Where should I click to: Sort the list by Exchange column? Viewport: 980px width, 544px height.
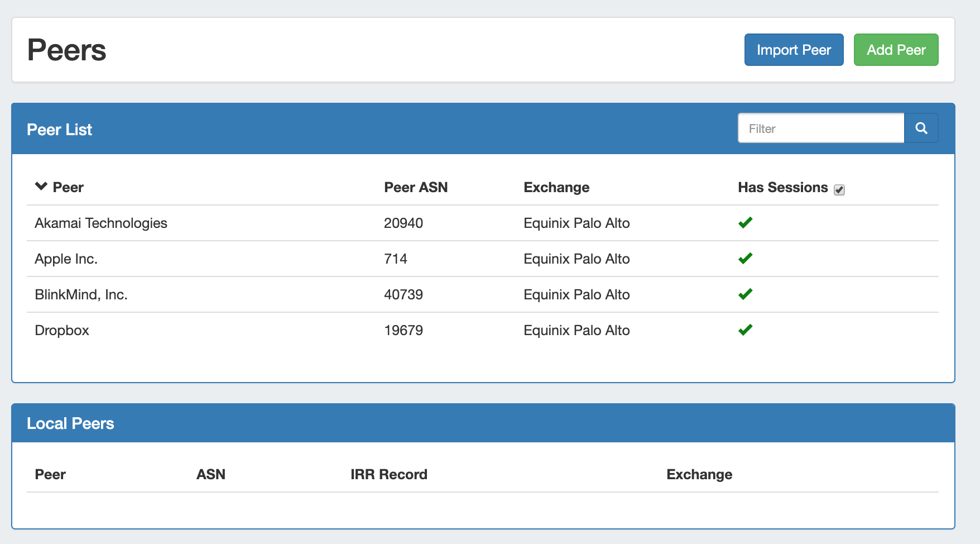pos(556,188)
